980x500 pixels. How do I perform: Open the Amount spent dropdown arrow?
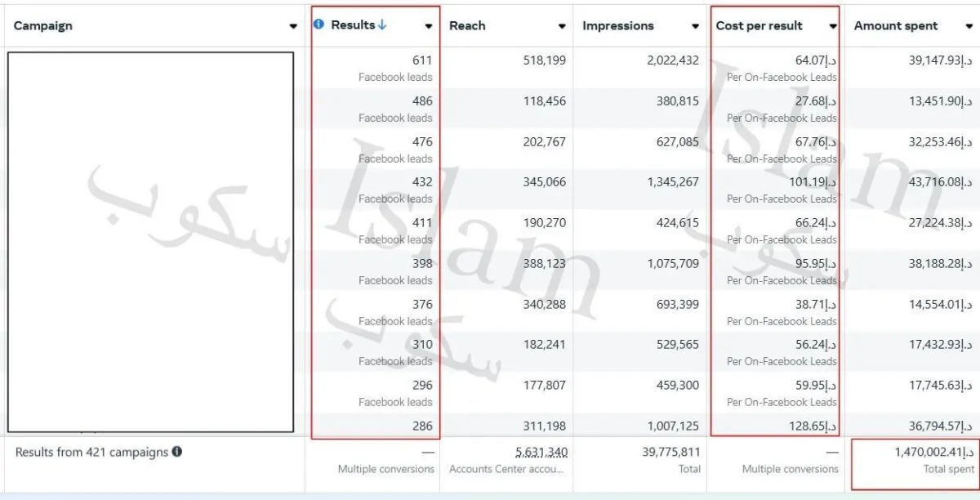point(969,26)
